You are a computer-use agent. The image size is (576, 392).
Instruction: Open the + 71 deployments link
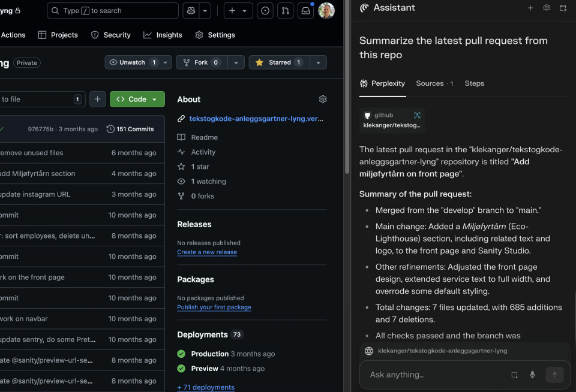tap(206, 387)
